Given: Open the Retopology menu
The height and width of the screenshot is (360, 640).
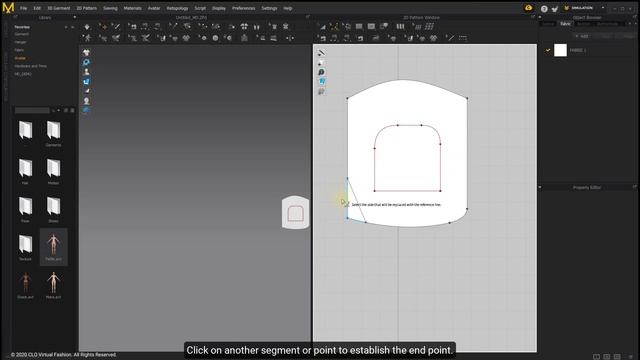Looking at the screenshot, I should click(x=177, y=8).
